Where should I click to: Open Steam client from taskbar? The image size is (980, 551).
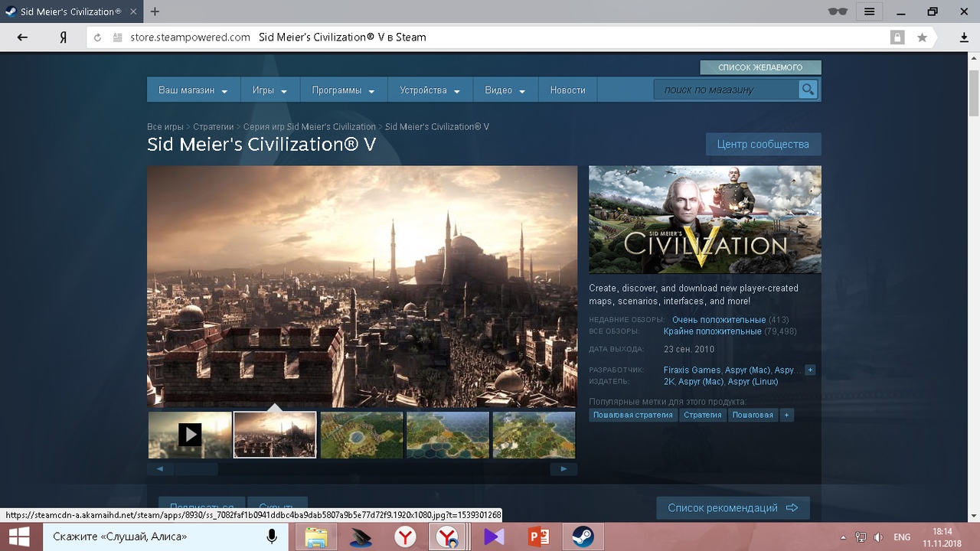[x=583, y=536]
